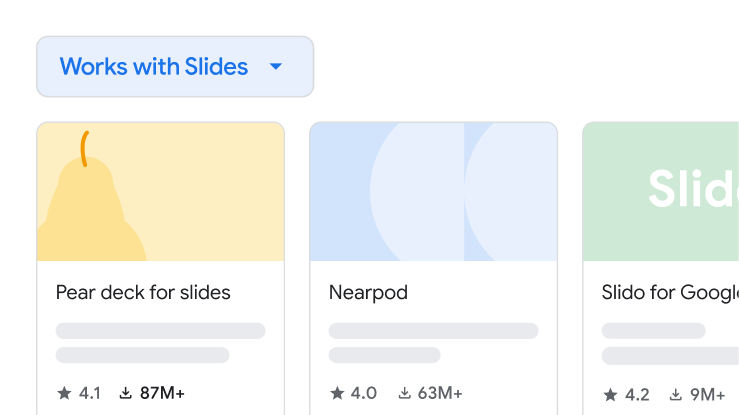Click the Nearpod app title
This screenshot has width=739, height=415.
(x=368, y=293)
